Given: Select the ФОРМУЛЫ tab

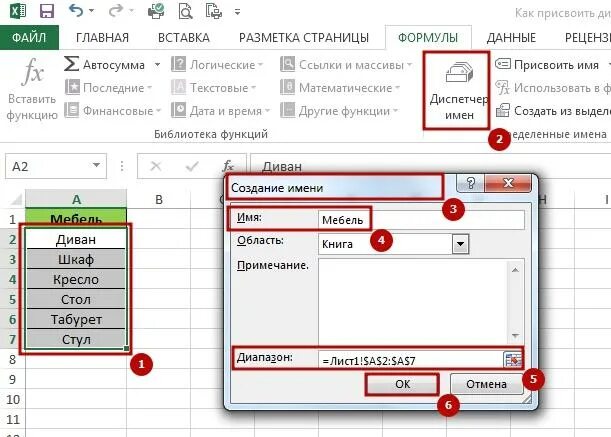Looking at the screenshot, I should point(428,38).
